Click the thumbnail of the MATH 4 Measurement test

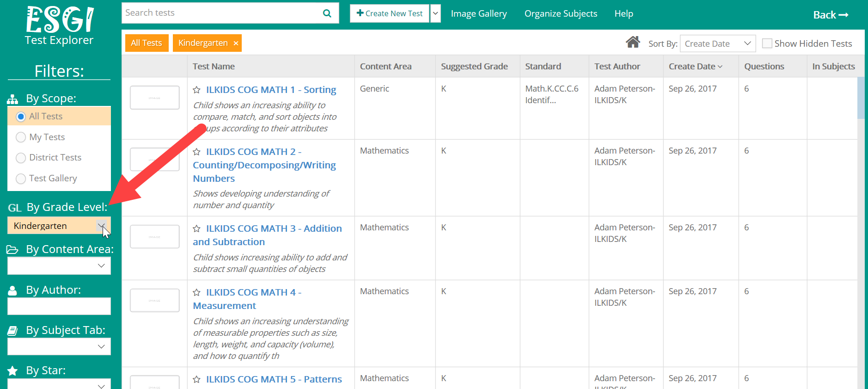(155, 300)
